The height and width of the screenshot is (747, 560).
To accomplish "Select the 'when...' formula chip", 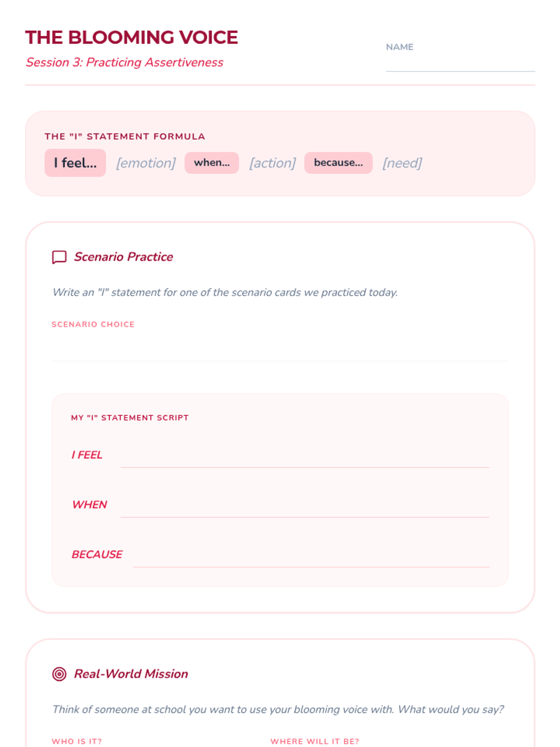I will point(212,163).
